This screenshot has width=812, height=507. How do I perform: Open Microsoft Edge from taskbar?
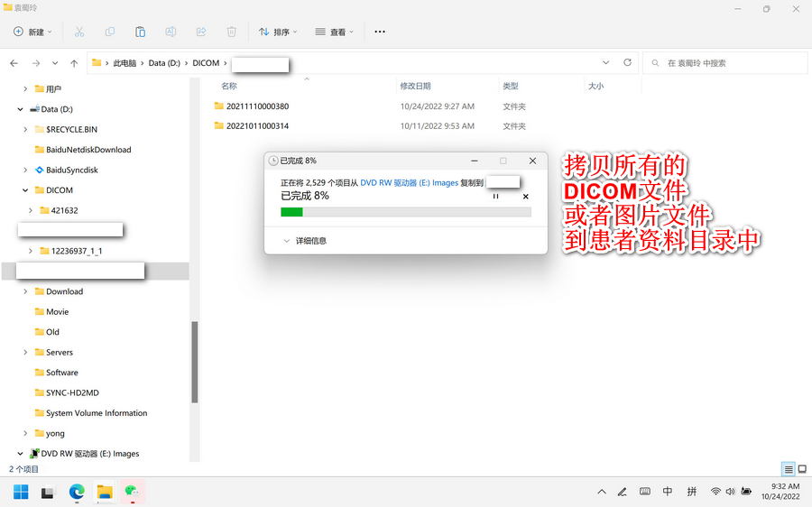point(77,492)
